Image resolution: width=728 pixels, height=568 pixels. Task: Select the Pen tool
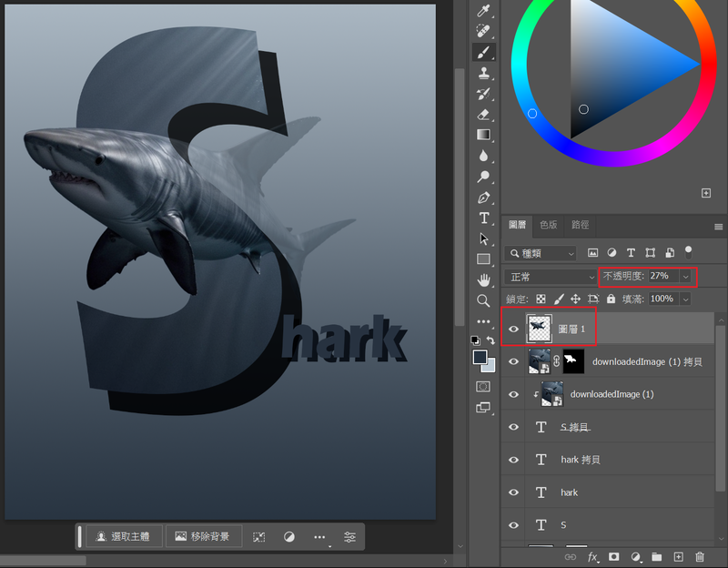[484, 198]
